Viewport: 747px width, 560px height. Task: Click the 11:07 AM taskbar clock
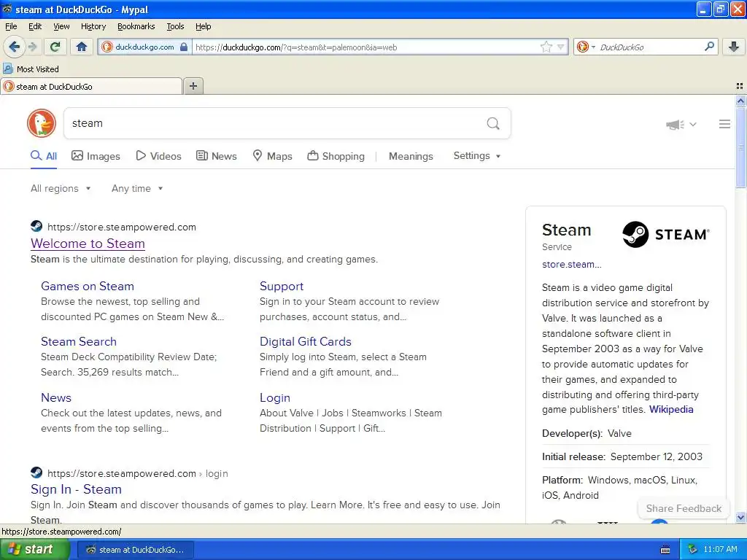point(720,550)
